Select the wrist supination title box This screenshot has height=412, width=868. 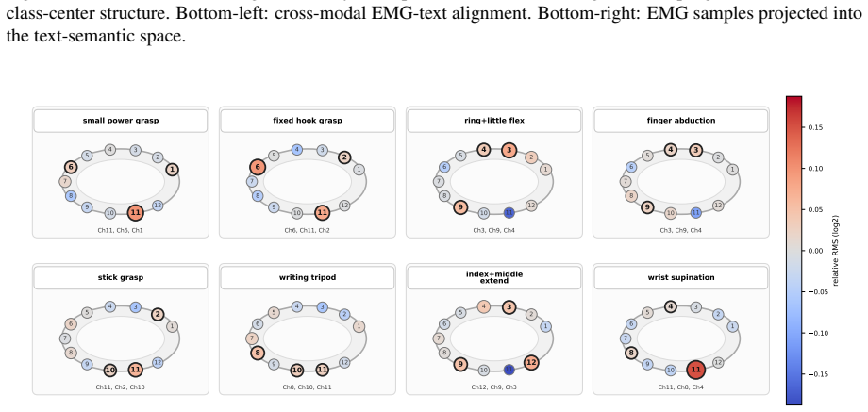pyautogui.click(x=681, y=277)
